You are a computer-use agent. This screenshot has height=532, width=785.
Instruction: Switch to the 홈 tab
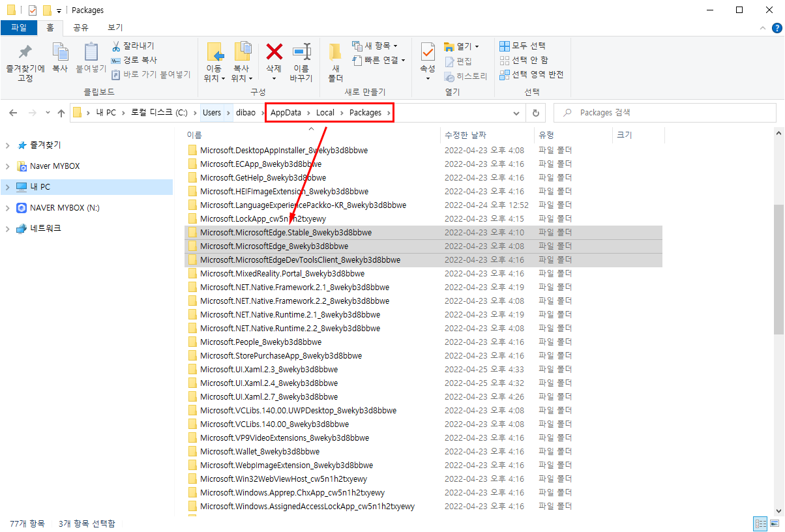tap(50, 27)
